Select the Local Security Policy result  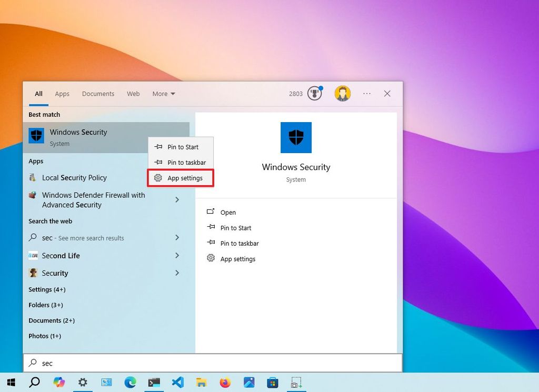coord(74,178)
